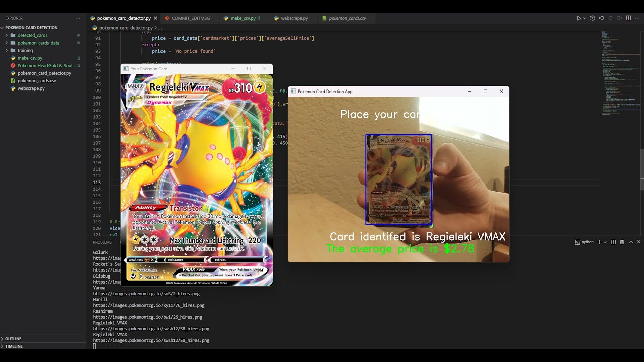The width and height of the screenshot is (644, 362).
Task: Click the 'Golurk' terminal output line
Action: [101, 252]
